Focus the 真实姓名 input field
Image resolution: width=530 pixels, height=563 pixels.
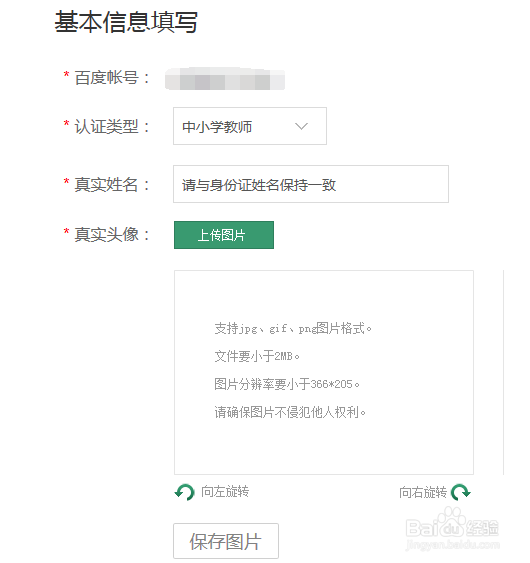point(311,184)
